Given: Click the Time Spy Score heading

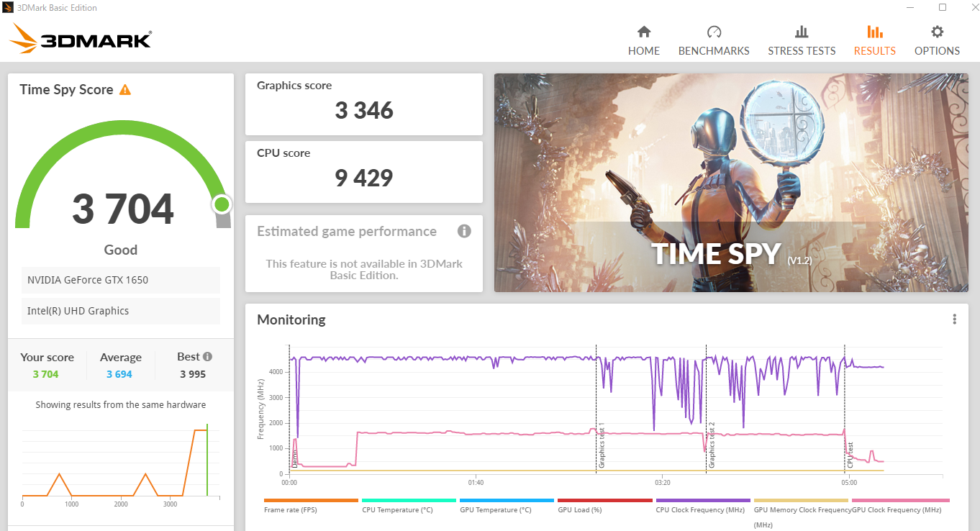Looking at the screenshot, I should pos(66,90).
